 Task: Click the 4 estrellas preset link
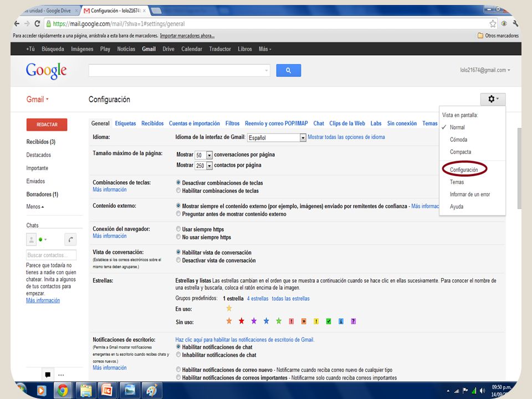point(258,298)
